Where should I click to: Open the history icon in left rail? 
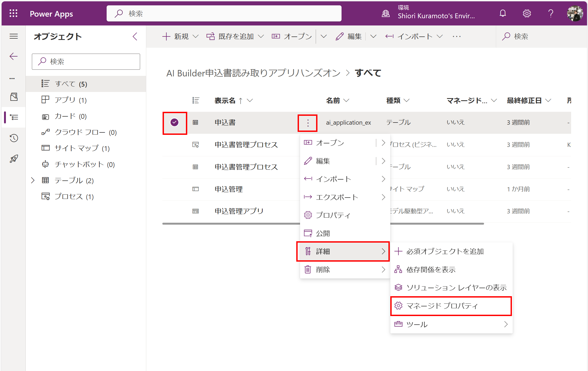14,138
